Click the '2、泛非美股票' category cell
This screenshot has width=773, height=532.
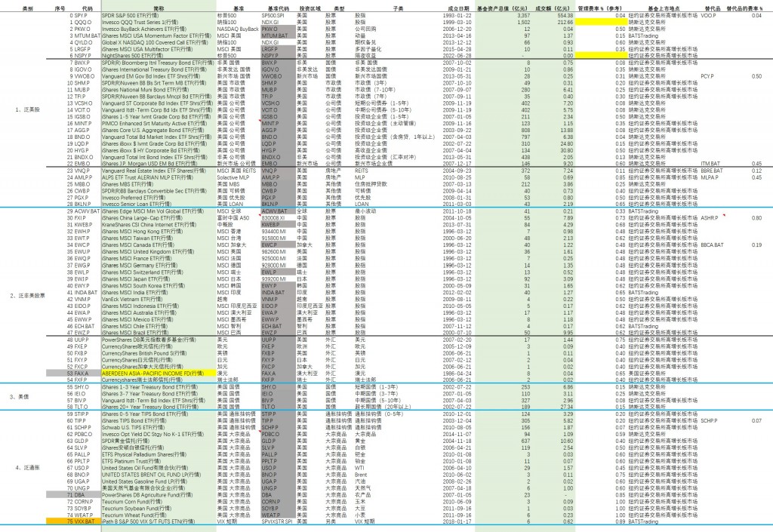pyautogui.click(x=27, y=296)
